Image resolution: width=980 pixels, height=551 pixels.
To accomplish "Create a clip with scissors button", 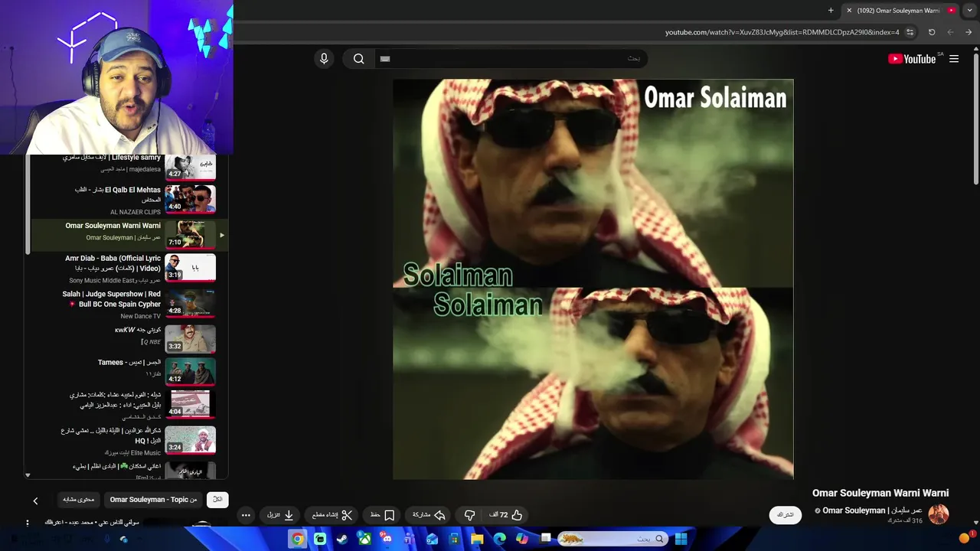I will pyautogui.click(x=332, y=515).
